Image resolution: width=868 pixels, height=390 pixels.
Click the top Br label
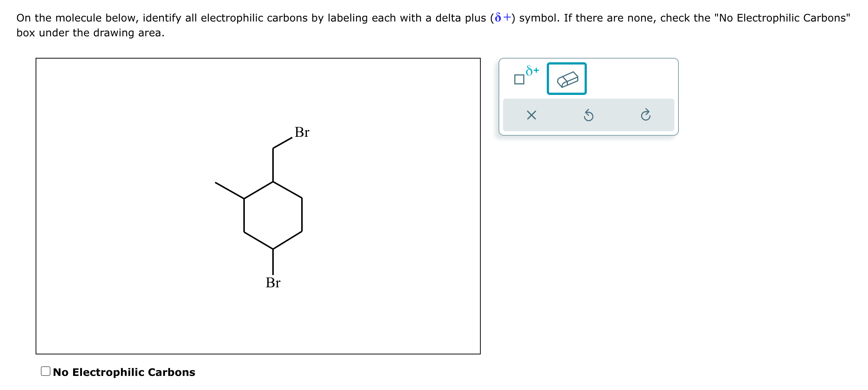point(301,133)
